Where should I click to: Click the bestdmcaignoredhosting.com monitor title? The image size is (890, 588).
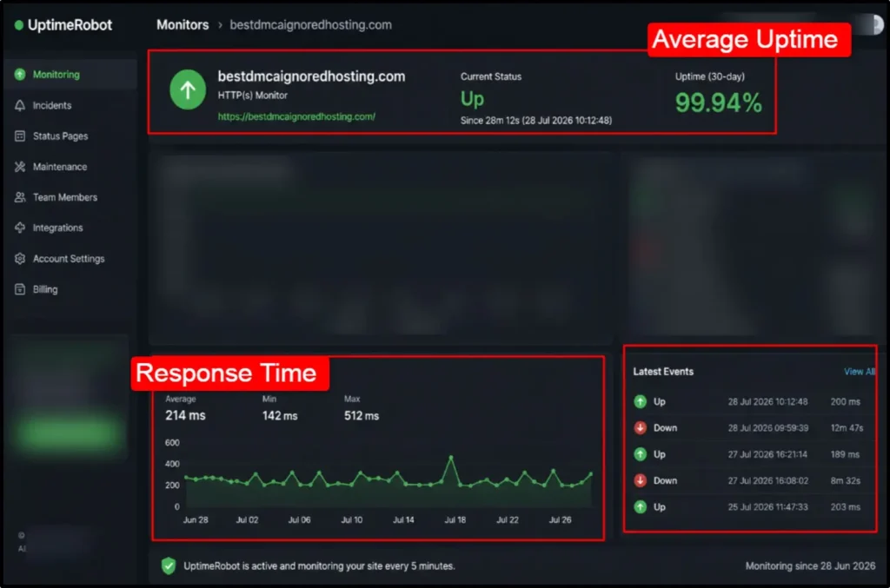[x=312, y=76]
